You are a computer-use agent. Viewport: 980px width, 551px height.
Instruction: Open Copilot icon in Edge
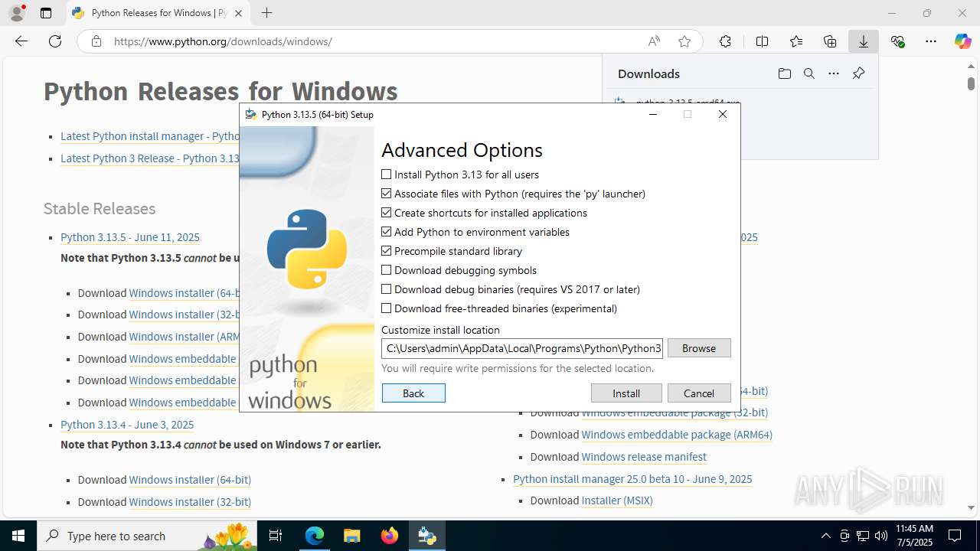pyautogui.click(x=963, y=41)
